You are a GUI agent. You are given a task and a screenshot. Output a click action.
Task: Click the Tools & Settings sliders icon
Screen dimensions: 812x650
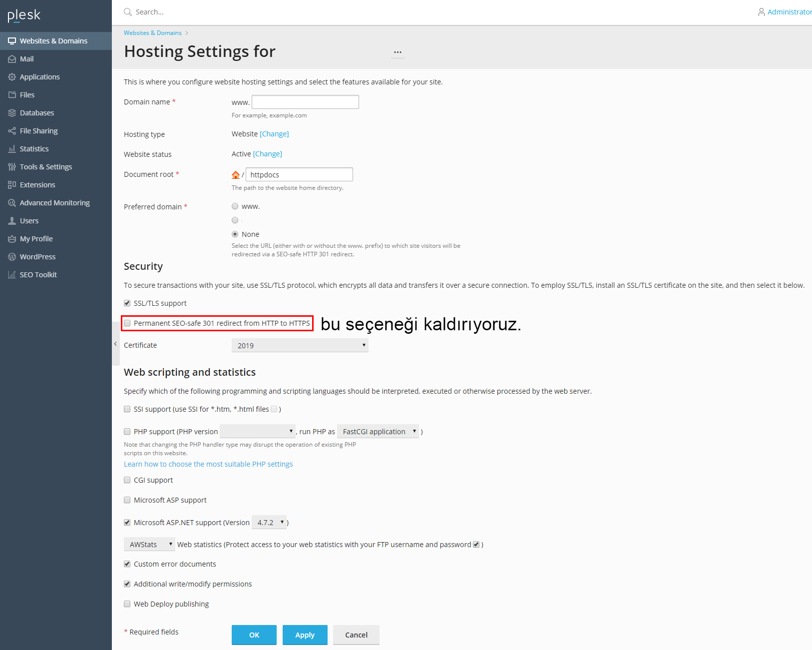click(x=12, y=167)
